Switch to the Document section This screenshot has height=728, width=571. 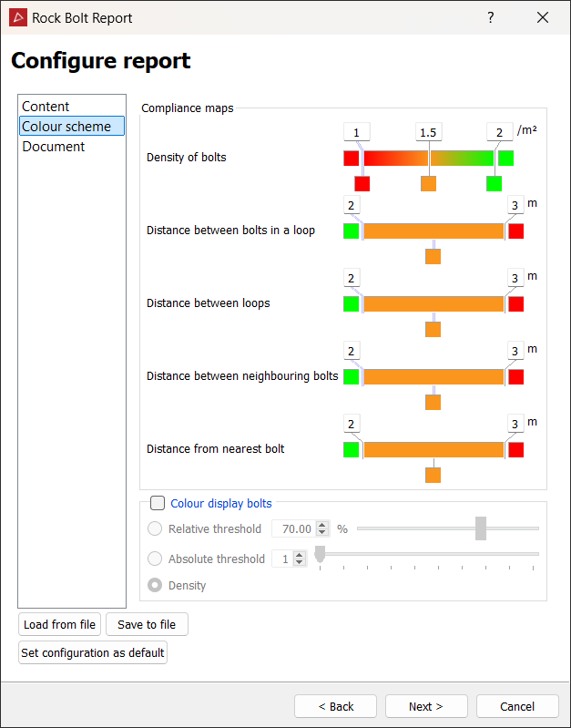53,147
